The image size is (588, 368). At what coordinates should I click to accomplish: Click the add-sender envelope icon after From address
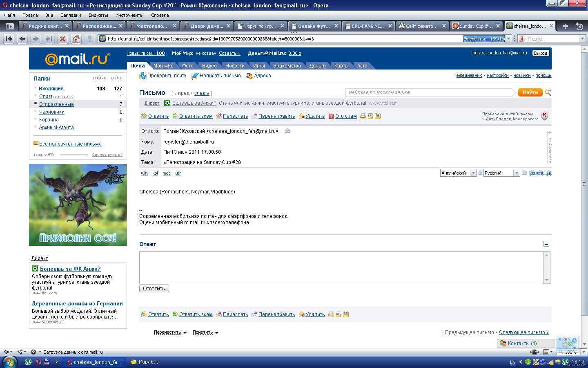click(287, 131)
